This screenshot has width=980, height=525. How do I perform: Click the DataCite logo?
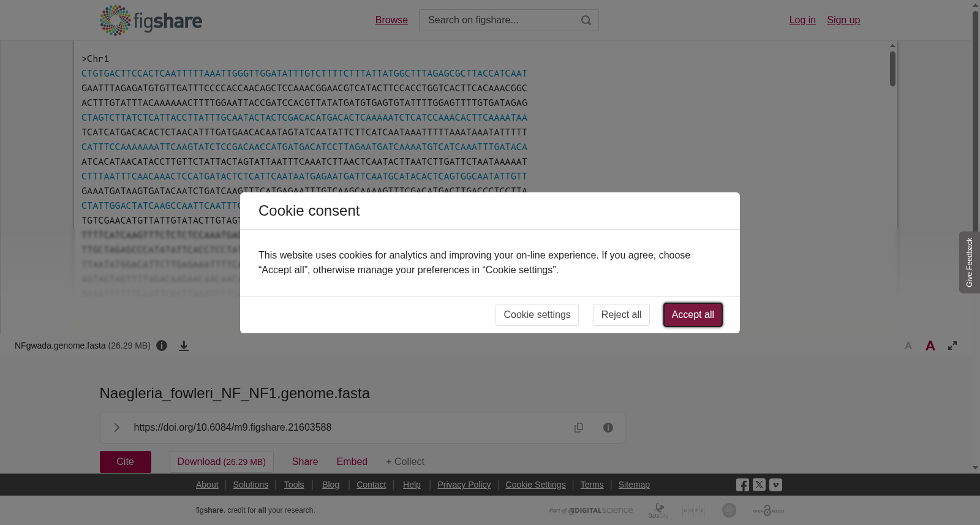[x=658, y=510]
